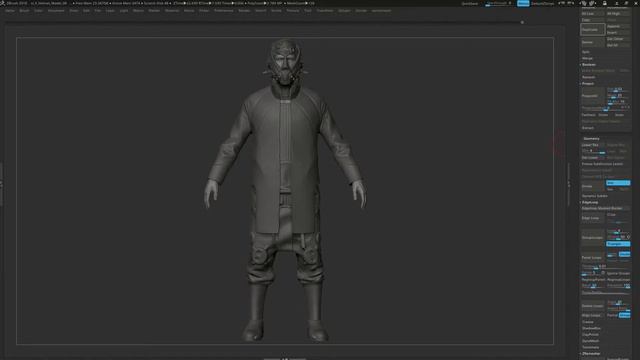Click the QuickSave button

[x=470, y=3]
